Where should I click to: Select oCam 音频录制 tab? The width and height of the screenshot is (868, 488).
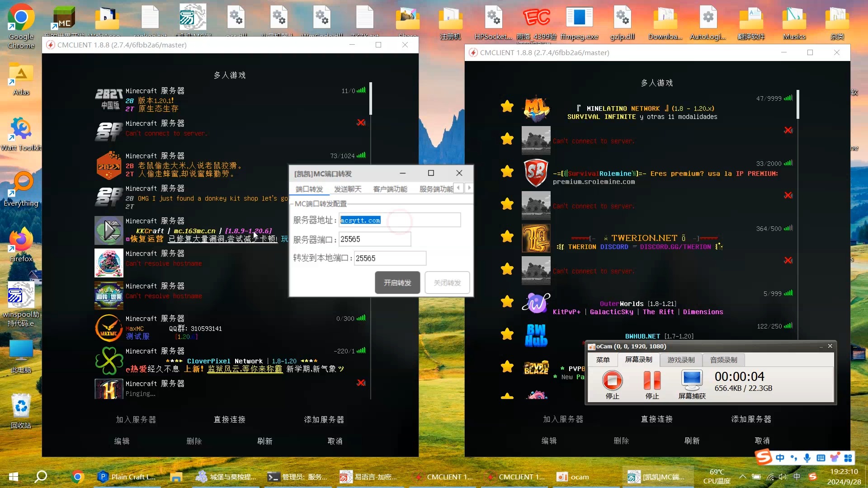tap(723, 360)
